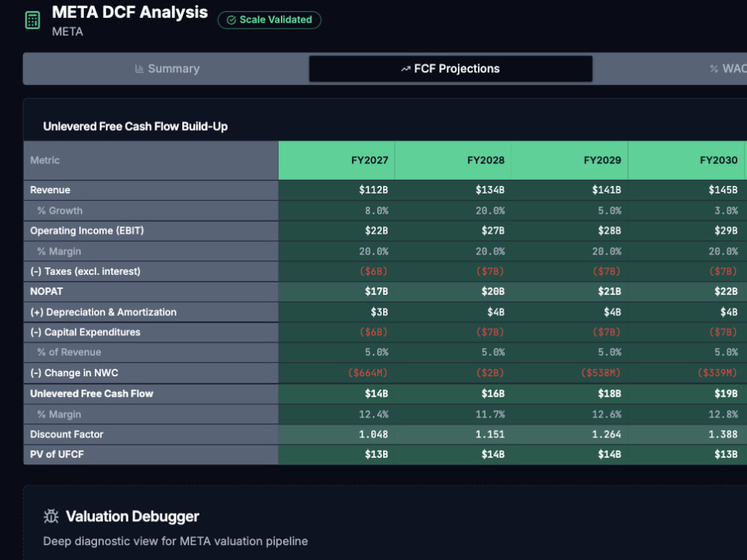Click the Unlevered Free Cash Flow Build-Up heading
The height and width of the screenshot is (560, 747).
(135, 126)
